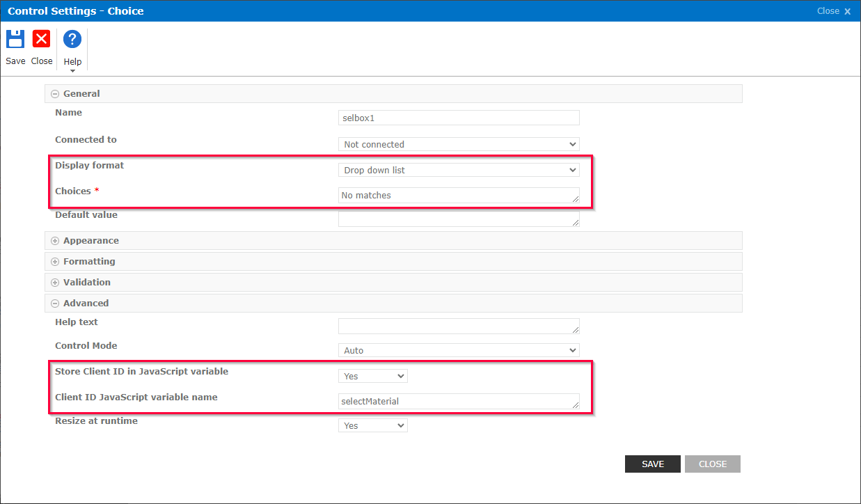Expand the Appearance section
861x504 pixels.
coord(54,240)
